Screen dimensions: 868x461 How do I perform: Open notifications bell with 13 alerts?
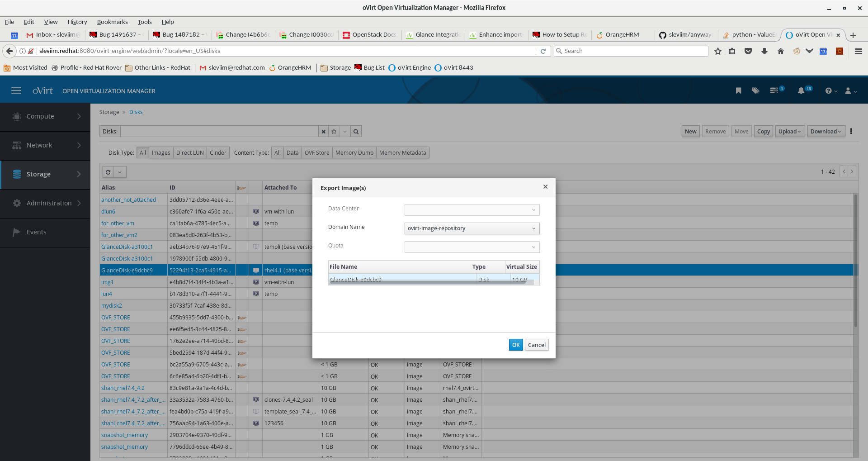(x=801, y=90)
